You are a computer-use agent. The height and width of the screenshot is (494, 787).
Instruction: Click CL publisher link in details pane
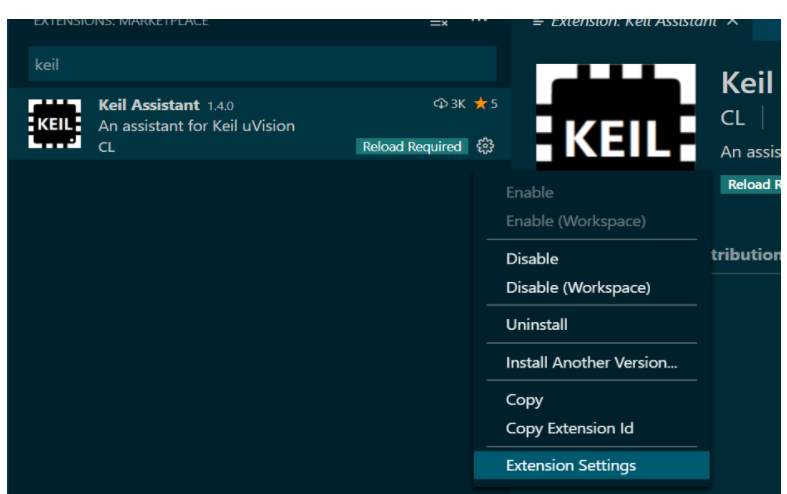(x=733, y=118)
